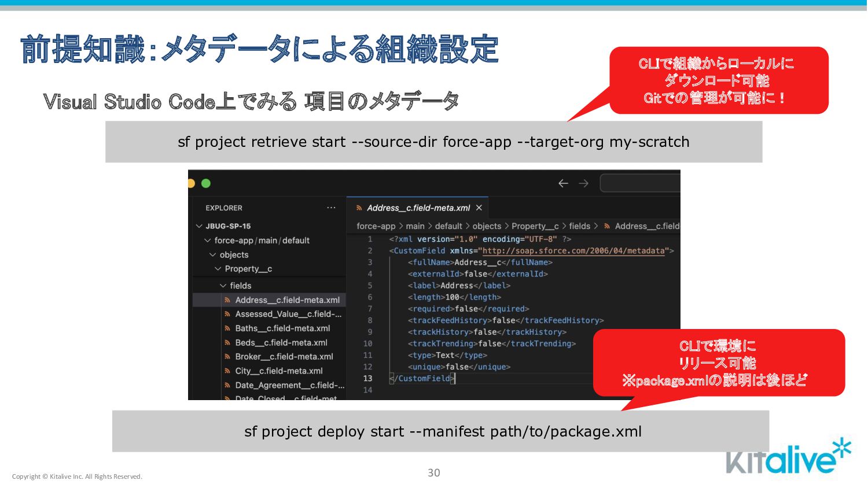Click the sf project retrieve start command
The image size is (868, 488).
(x=433, y=142)
